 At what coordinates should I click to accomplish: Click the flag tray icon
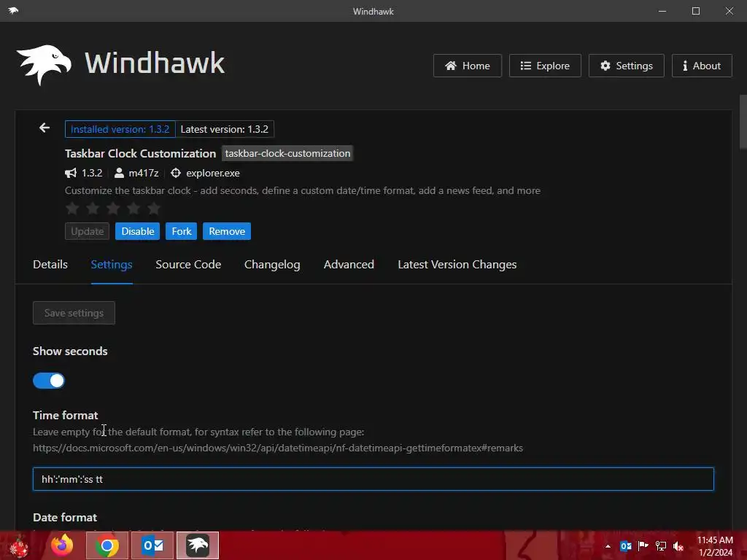point(643,546)
